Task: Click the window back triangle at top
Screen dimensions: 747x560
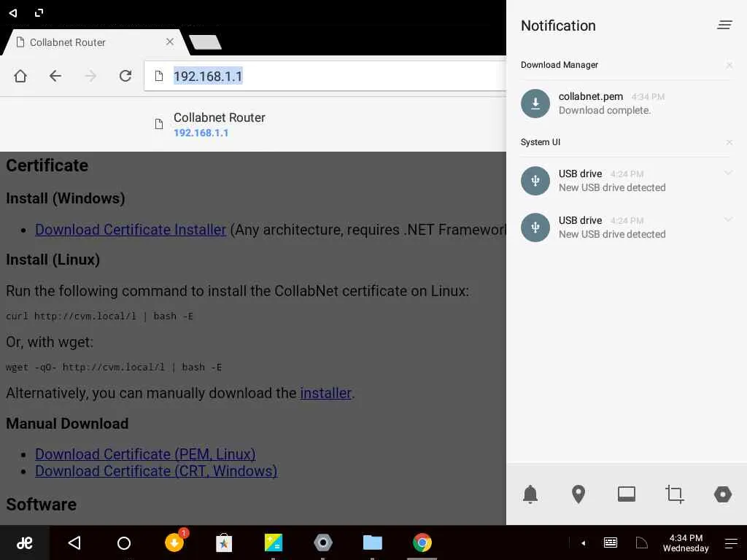Action: 13,13
